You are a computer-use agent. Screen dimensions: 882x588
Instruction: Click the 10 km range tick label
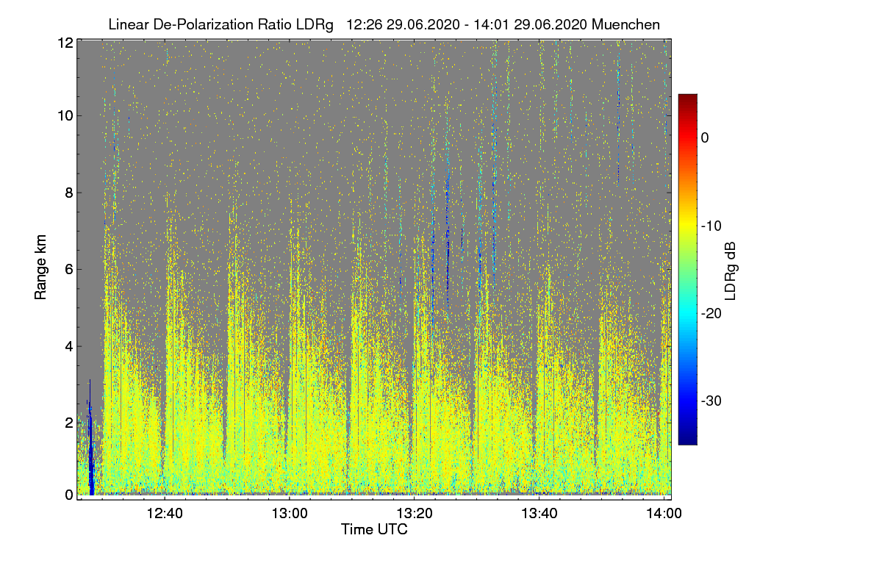[x=65, y=115]
